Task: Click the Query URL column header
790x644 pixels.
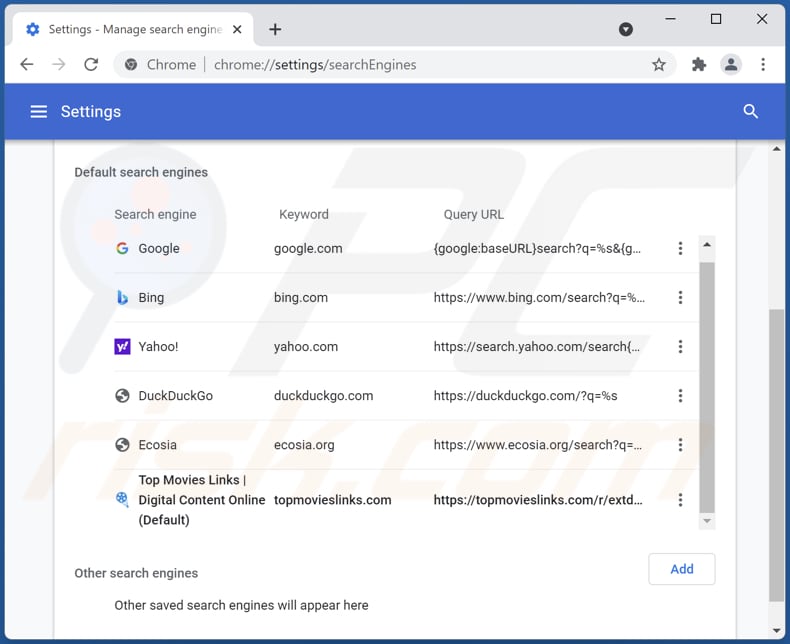Action: click(474, 214)
